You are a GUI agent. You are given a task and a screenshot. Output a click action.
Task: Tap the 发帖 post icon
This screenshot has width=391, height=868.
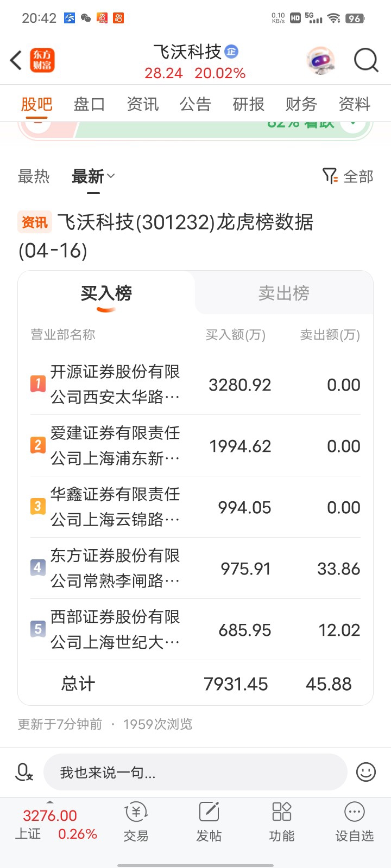point(209,821)
